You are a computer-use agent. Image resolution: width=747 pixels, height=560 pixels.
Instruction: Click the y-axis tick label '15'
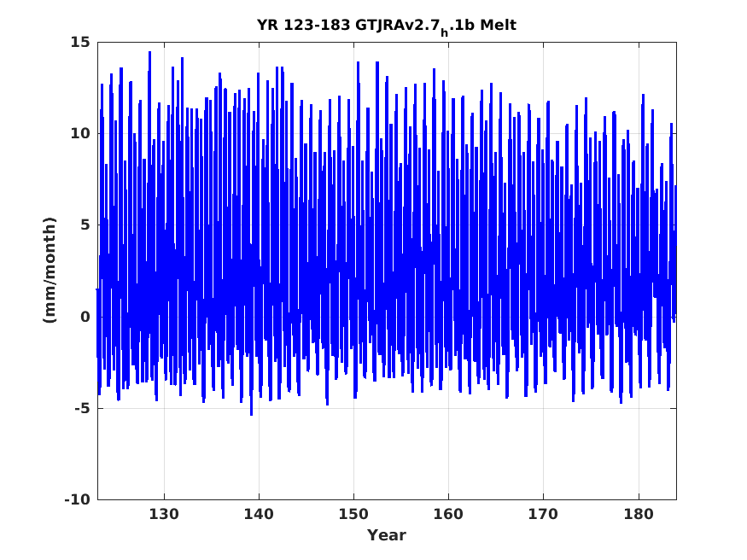[x=80, y=43]
